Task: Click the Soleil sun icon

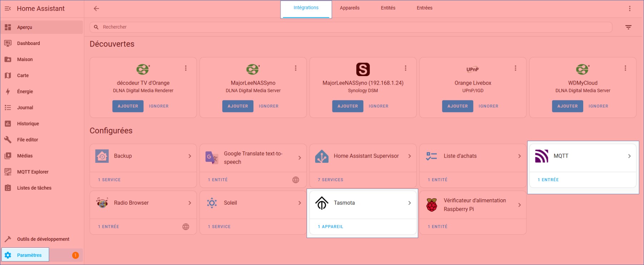Action: [212, 203]
